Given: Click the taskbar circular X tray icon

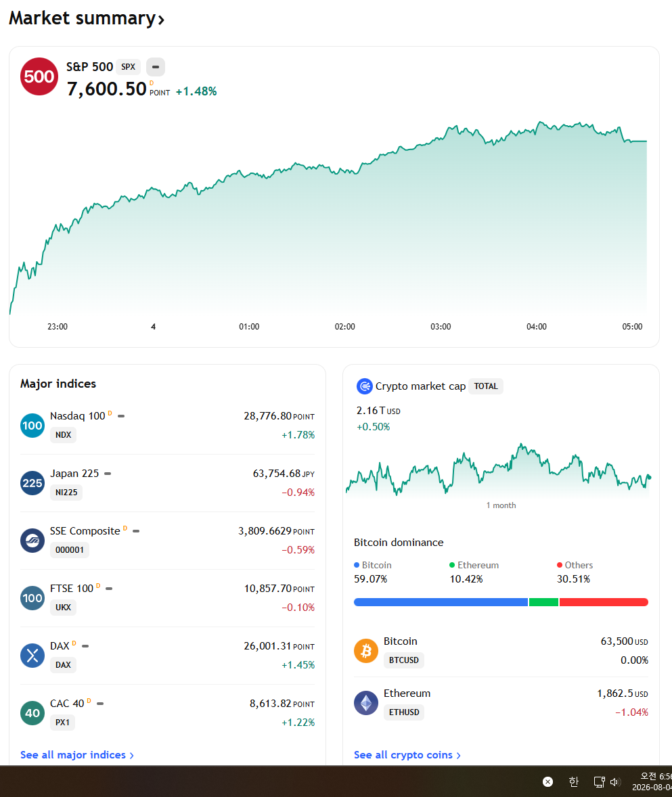Looking at the screenshot, I should [x=547, y=781].
